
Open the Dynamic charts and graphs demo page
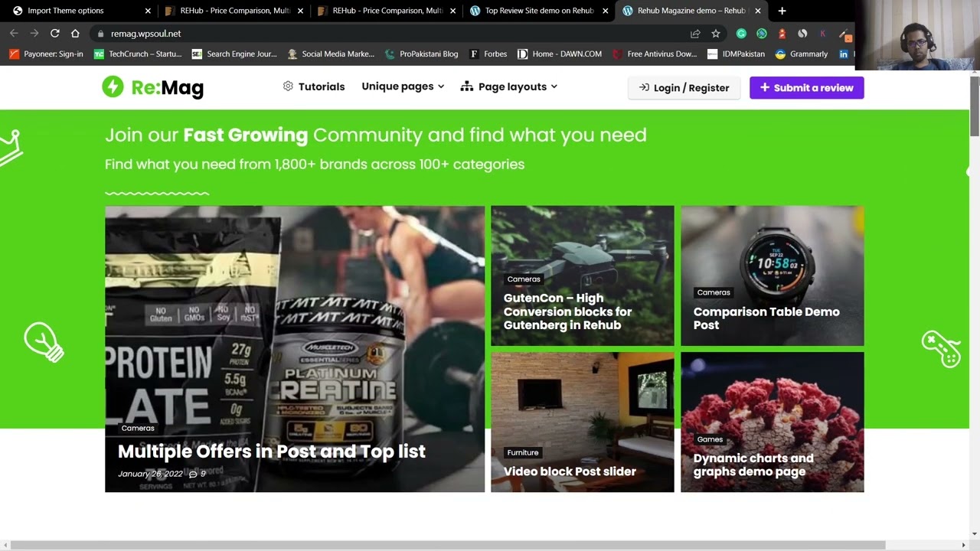pos(753,465)
